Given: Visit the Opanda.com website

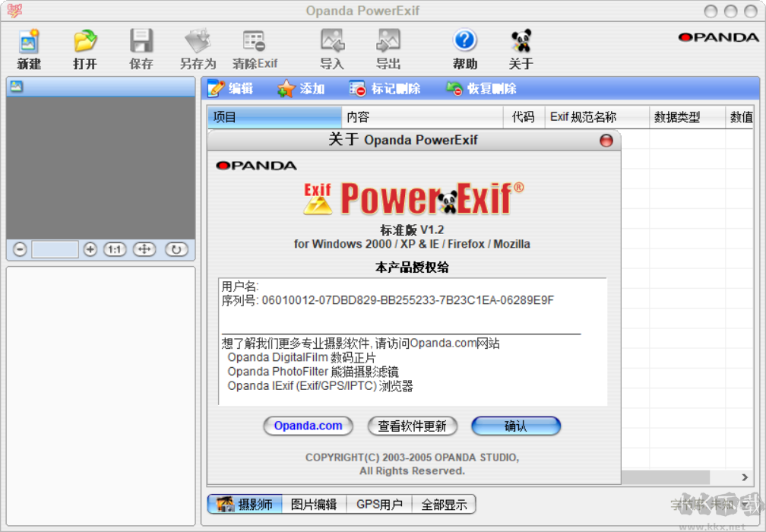Looking at the screenshot, I should pyautogui.click(x=308, y=426).
